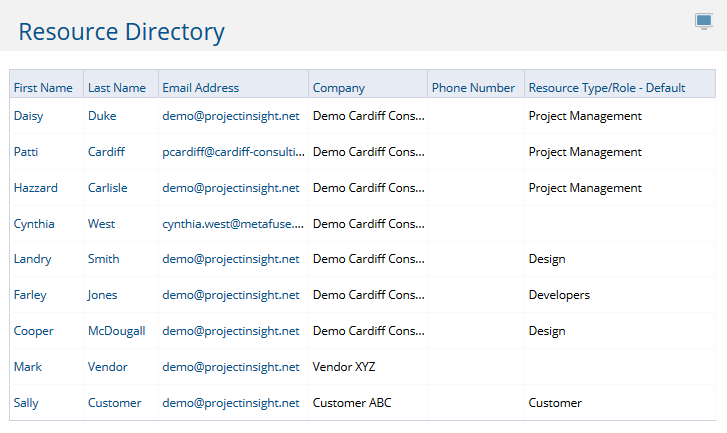Open the Cardiff last name link
727x433 pixels.
click(x=106, y=152)
